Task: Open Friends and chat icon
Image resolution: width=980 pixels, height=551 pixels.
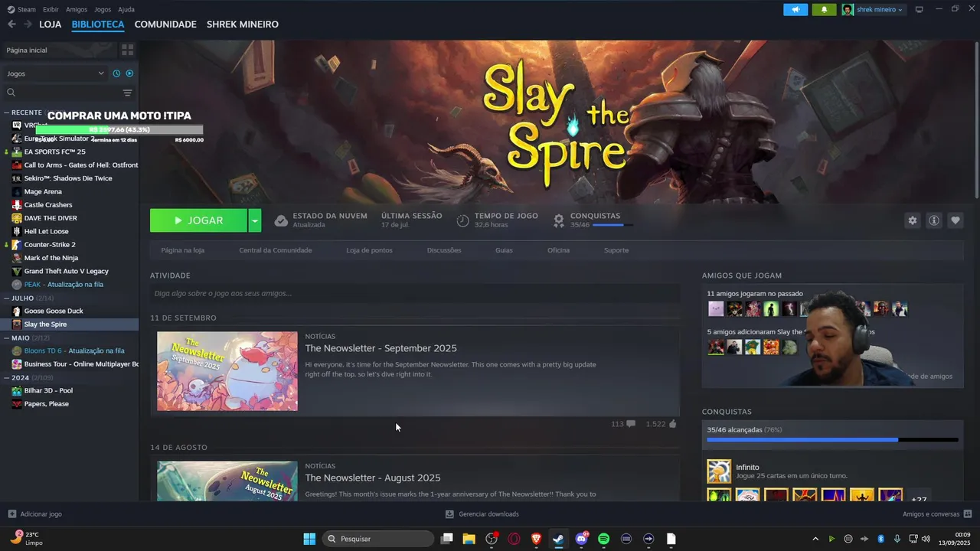Action: [968, 514]
